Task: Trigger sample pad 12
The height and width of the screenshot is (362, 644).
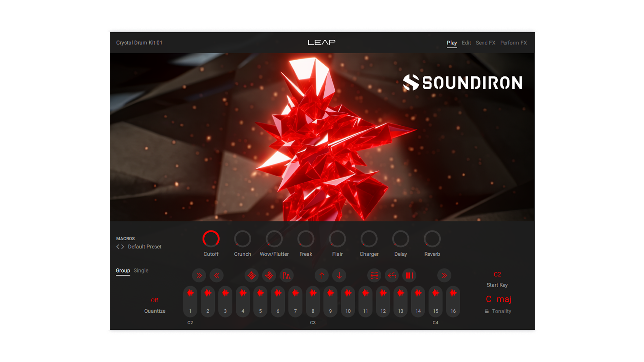Action: pos(383,301)
